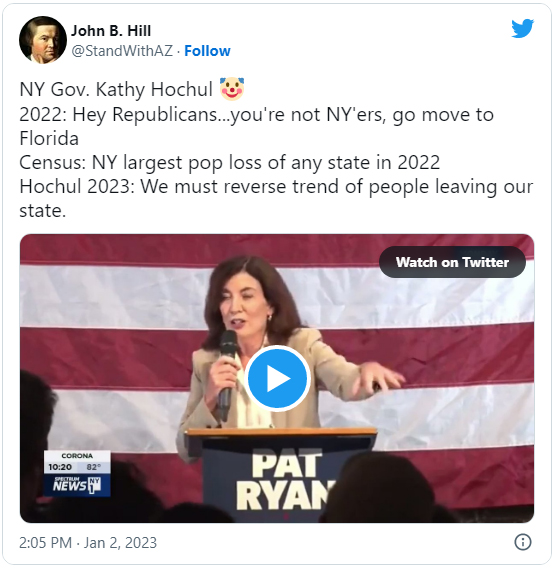Image resolution: width=554 pixels, height=568 pixels.
Task: Click the Watch on Twitter button
Action: tap(452, 262)
